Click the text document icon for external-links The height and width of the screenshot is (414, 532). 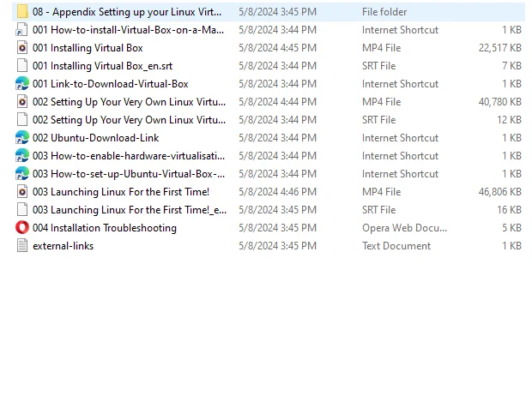(x=22, y=246)
